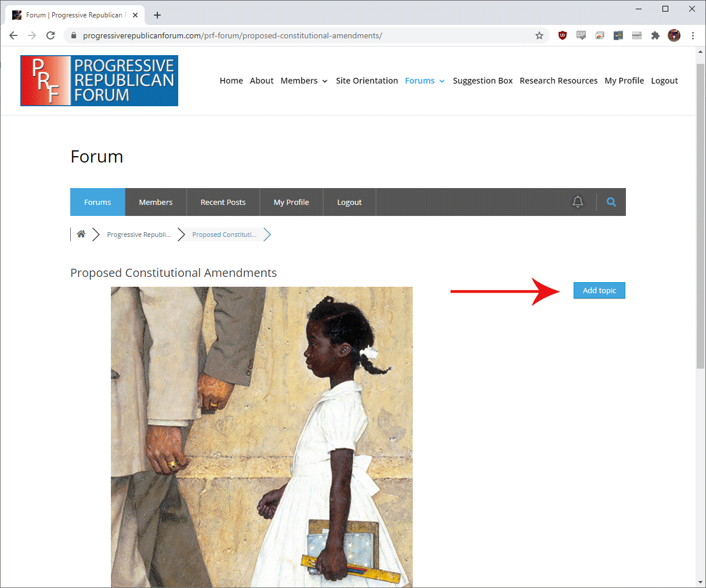Switch to the Members tab in forum bar

pos(156,202)
